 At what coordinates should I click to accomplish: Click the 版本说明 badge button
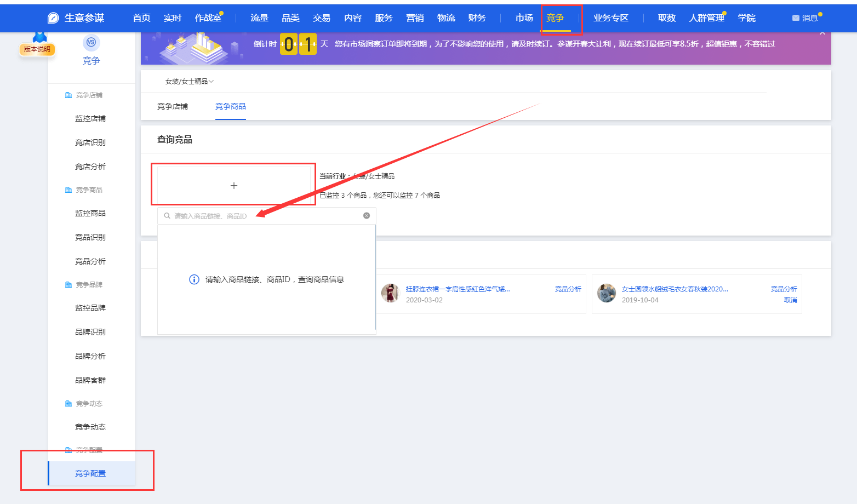37,49
